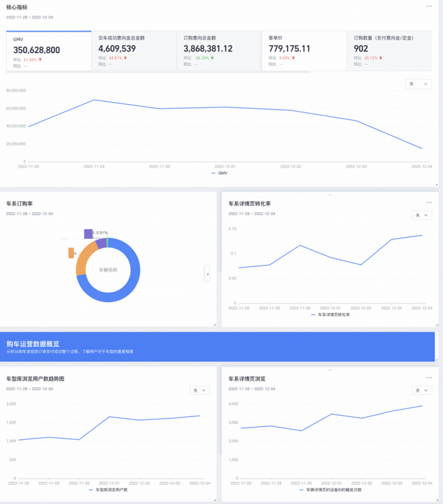Image resolution: width=443 pixels, height=504 pixels.
Task: Open the 核心指标 panel more-options menu
Action: (x=429, y=7)
